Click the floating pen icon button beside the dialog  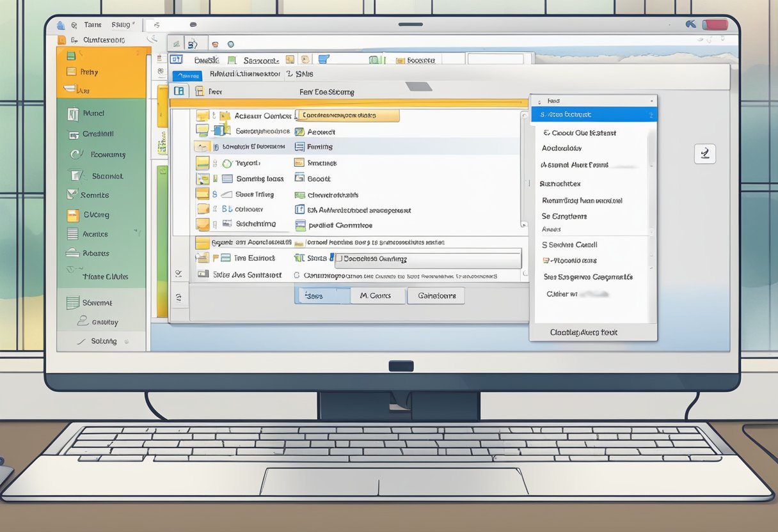point(704,153)
